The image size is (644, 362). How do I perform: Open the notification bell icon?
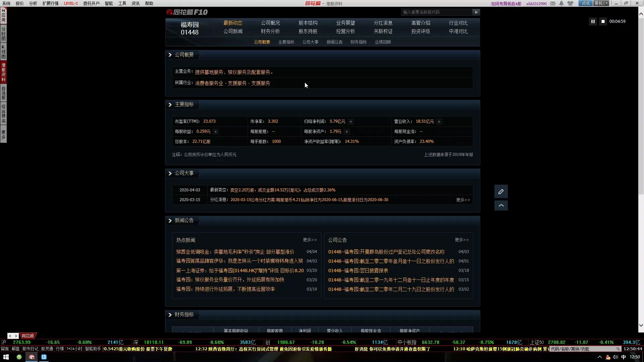pyautogui.click(x=561, y=3)
